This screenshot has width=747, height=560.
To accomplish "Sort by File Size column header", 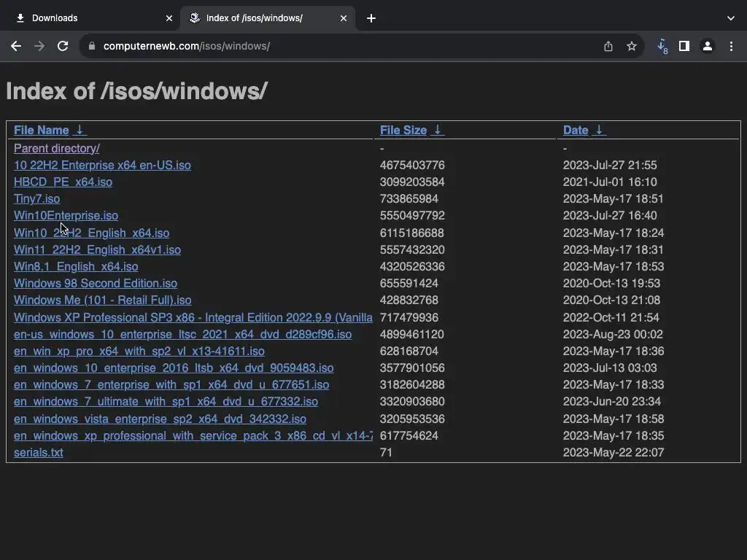I will click(x=403, y=130).
